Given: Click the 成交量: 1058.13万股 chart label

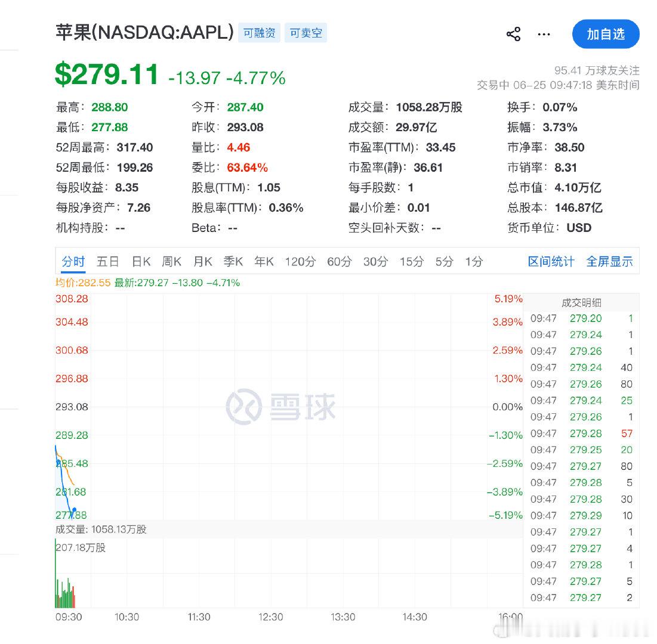Looking at the screenshot, I should tap(101, 530).
